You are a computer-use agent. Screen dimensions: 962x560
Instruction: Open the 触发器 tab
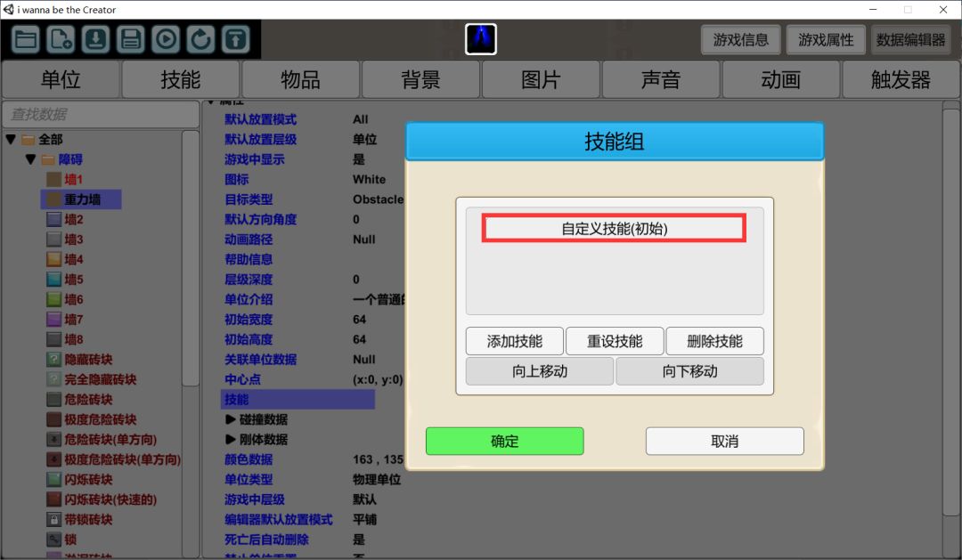coord(901,80)
